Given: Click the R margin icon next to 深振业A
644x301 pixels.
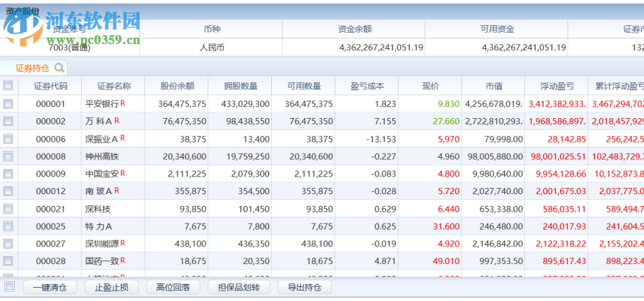Looking at the screenshot, I should (123, 138).
